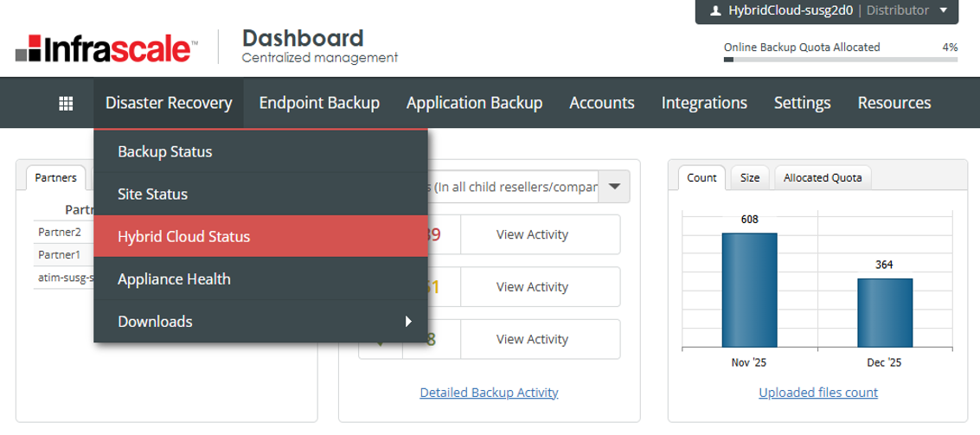Screen dimensions: 980x435
Task: Open the Uploaded files count link
Action: click(x=817, y=393)
